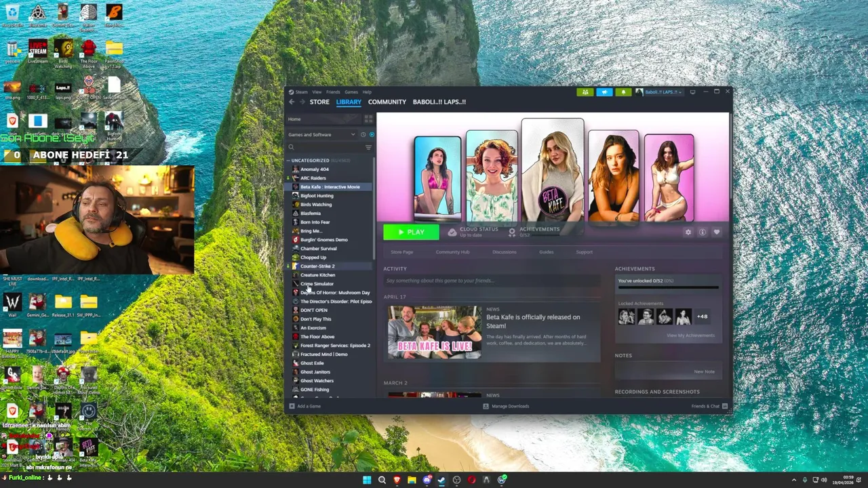Sort library by recent activity clock icon
This screenshot has height=488, width=868.
pyautogui.click(x=363, y=134)
